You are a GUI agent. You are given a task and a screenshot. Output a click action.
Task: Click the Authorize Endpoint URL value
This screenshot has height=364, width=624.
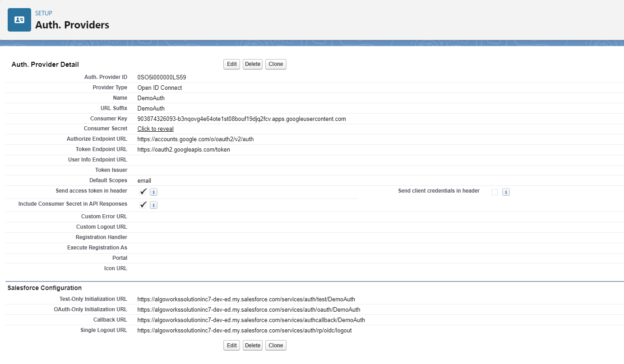[x=195, y=139]
